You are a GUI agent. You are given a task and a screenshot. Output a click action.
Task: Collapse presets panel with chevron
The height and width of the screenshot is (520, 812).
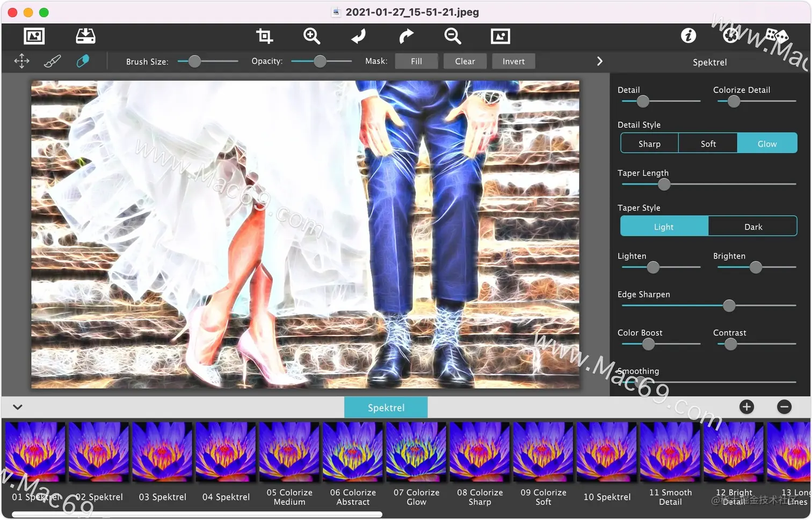pyautogui.click(x=18, y=407)
